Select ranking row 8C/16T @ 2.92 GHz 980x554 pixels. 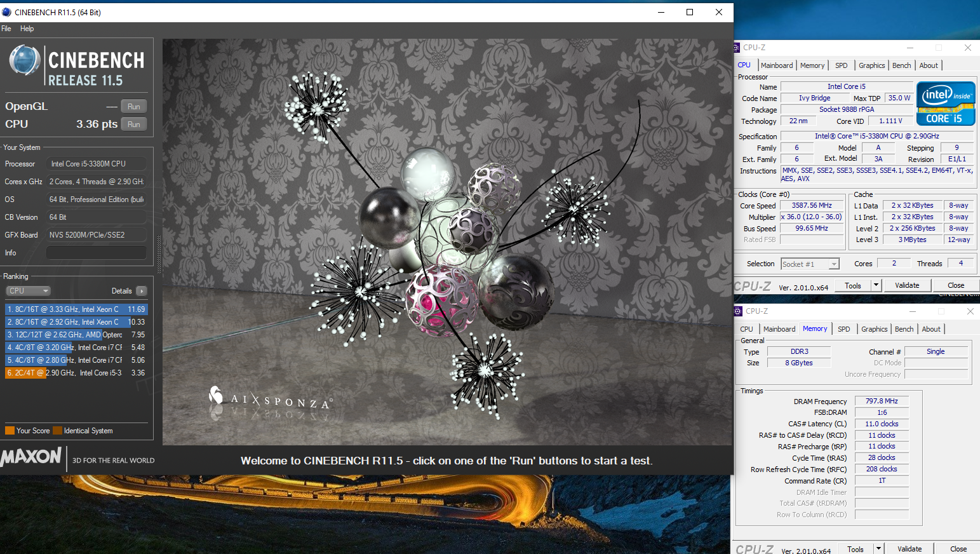click(76, 322)
